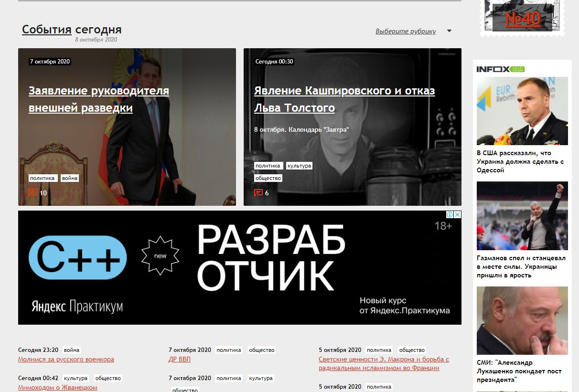Click культура tag next to Сегодня 00:42

tap(76, 378)
